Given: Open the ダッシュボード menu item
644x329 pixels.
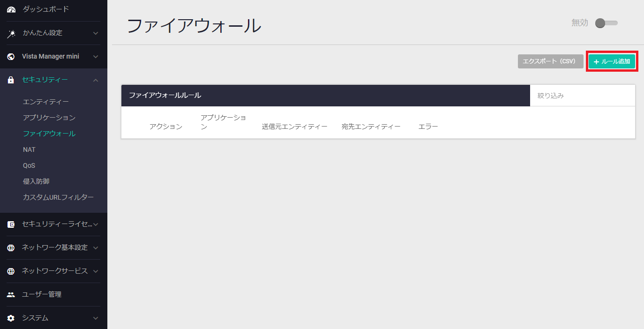Looking at the screenshot, I should (x=46, y=9).
